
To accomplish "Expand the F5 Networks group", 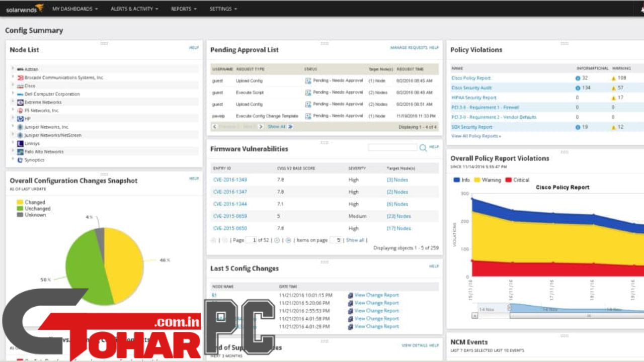I will click(13, 110).
